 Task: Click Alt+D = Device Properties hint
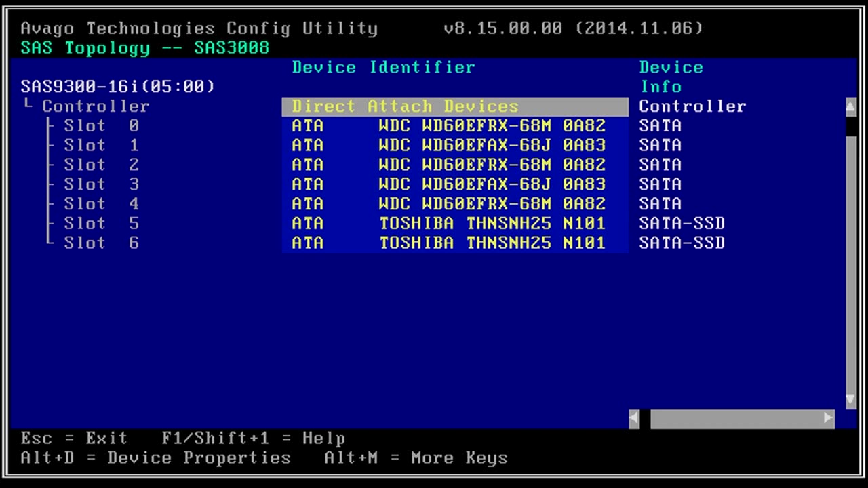155,458
